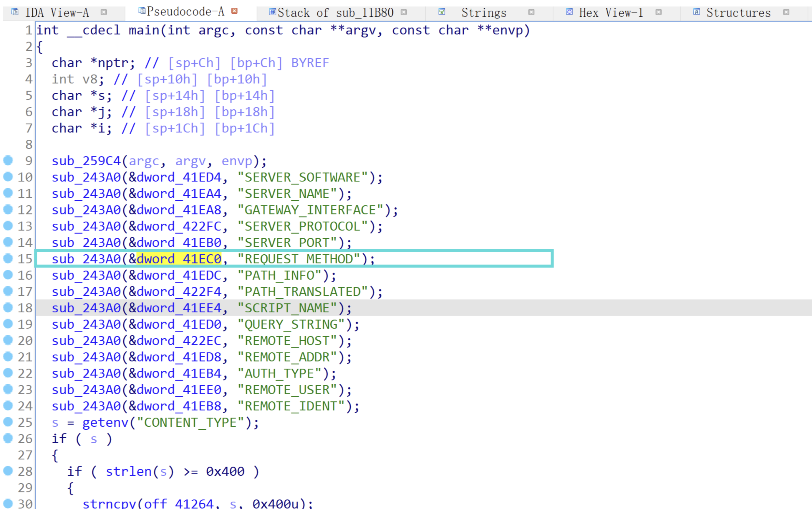Toggle breakpoint dot on line 18
812x511 pixels.
(8, 307)
